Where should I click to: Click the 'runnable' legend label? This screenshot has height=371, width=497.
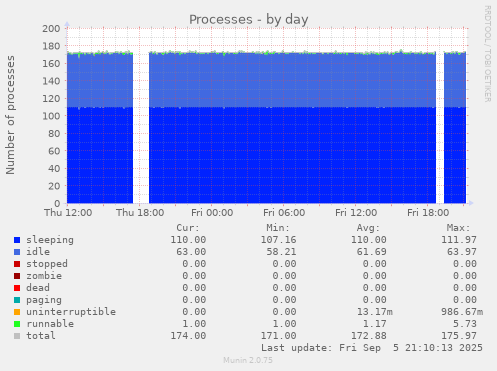[x=50, y=324]
